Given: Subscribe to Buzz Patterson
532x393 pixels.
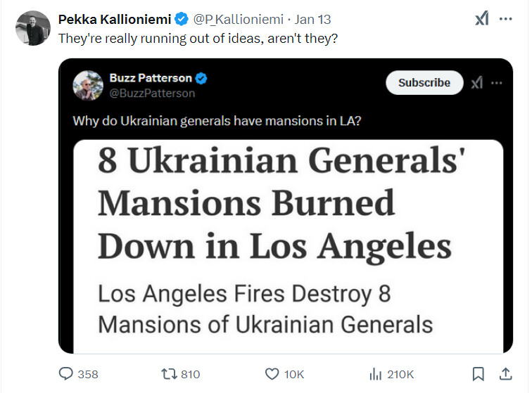Looking at the screenshot, I should coord(424,83).
